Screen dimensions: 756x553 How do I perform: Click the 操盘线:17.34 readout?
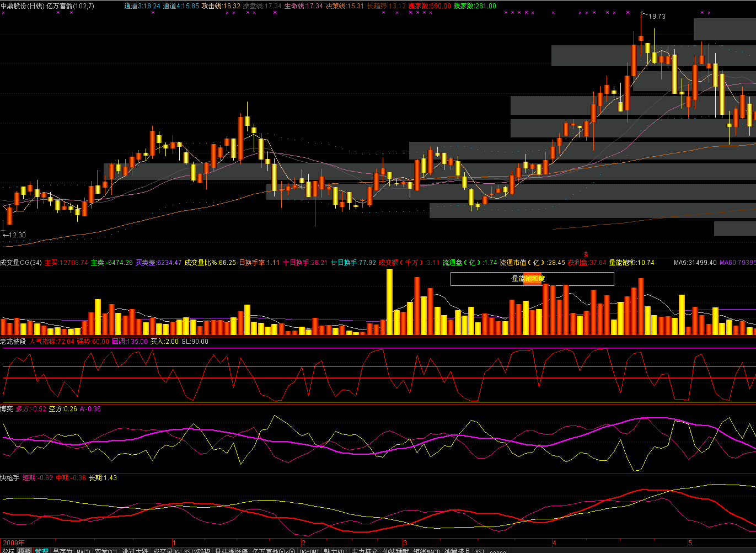(x=262, y=6)
